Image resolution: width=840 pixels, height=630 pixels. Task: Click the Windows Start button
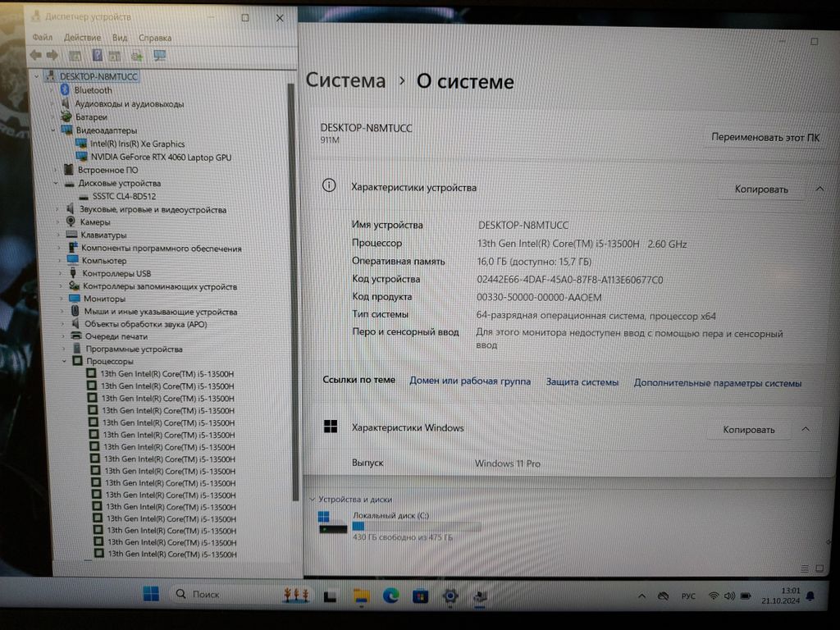coord(151,594)
